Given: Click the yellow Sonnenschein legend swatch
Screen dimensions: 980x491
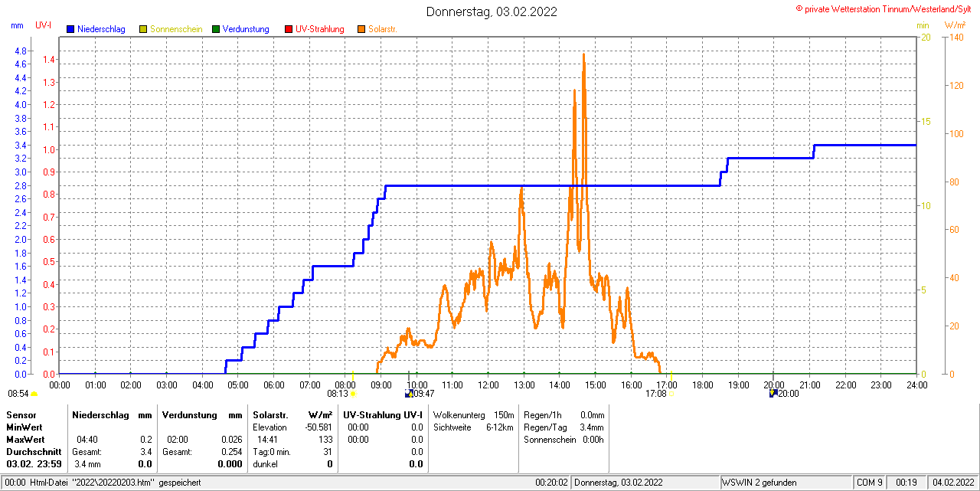Looking at the screenshot, I should 143,29.
